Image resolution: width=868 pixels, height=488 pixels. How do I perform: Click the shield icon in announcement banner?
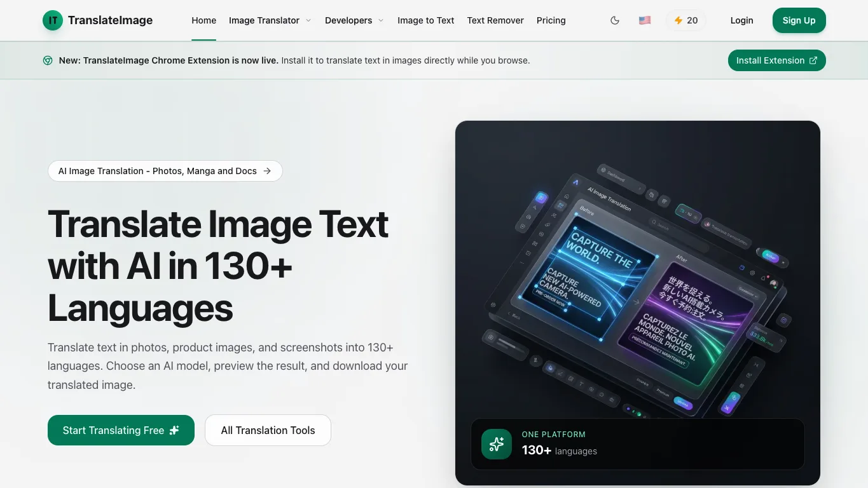48,60
